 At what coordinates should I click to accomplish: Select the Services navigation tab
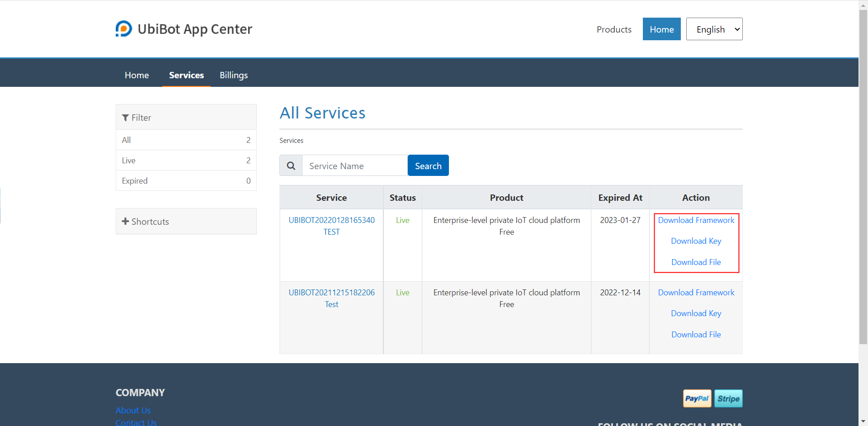pos(186,75)
